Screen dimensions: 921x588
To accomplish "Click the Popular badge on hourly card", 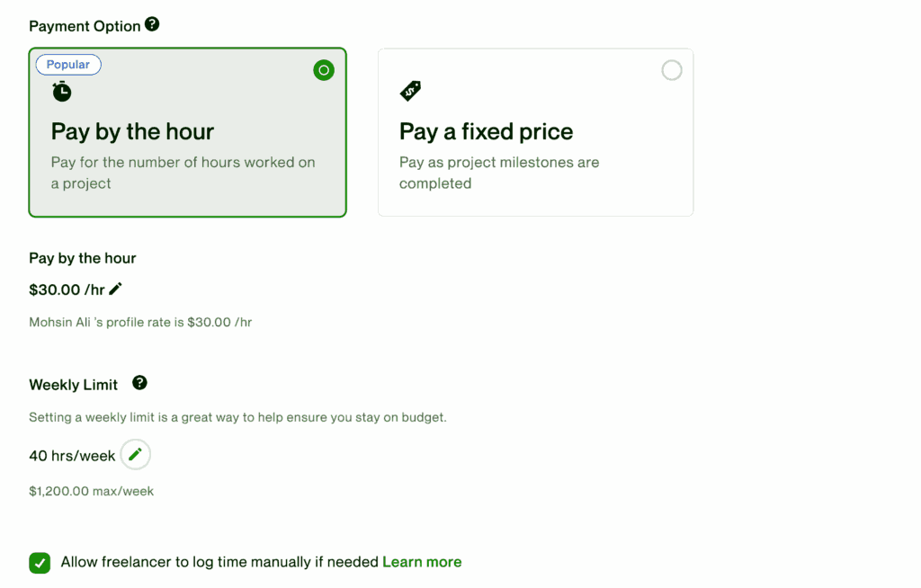I will tap(68, 65).
